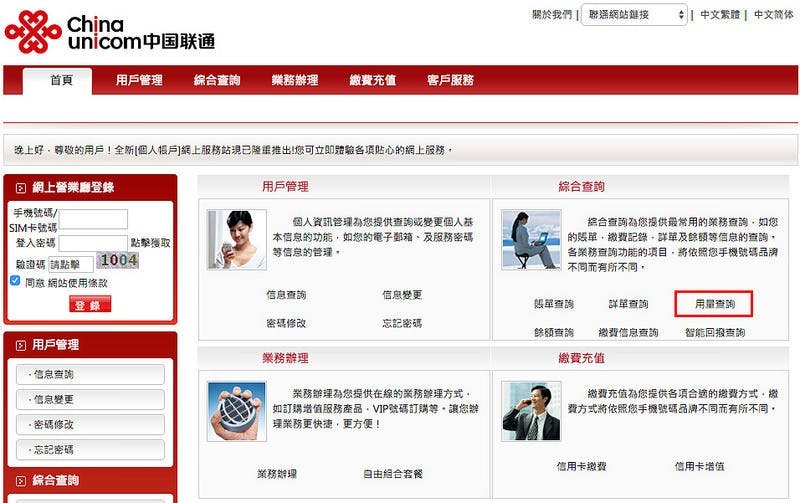The height and width of the screenshot is (503, 800).
Task: Collapse the 綜合查詢 sidebar panel icon
Action: pyautogui.click(x=21, y=481)
